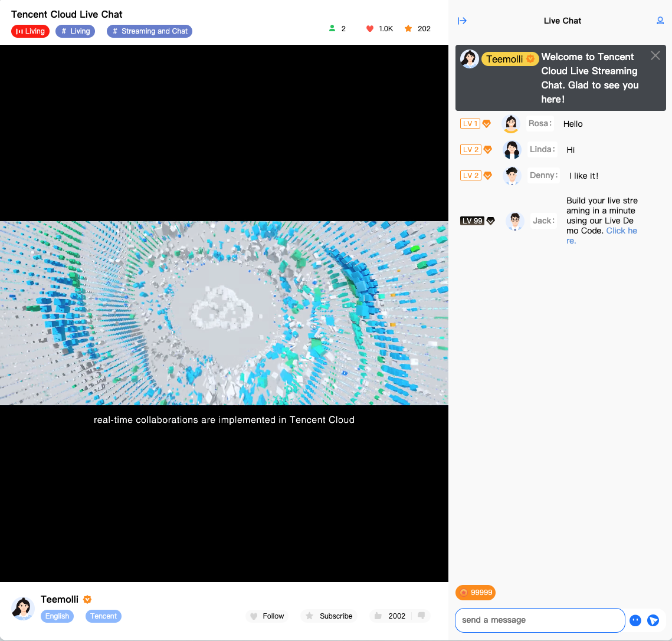Click the emoji picker icon beside the message input
The width and height of the screenshot is (672, 641).
click(x=635, y=620)
